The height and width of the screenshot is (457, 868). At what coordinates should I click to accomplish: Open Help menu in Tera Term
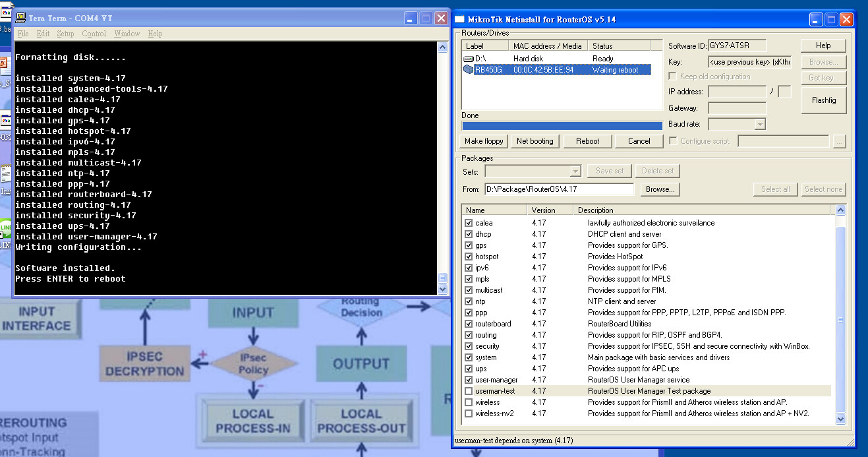(x=155, y=34)
